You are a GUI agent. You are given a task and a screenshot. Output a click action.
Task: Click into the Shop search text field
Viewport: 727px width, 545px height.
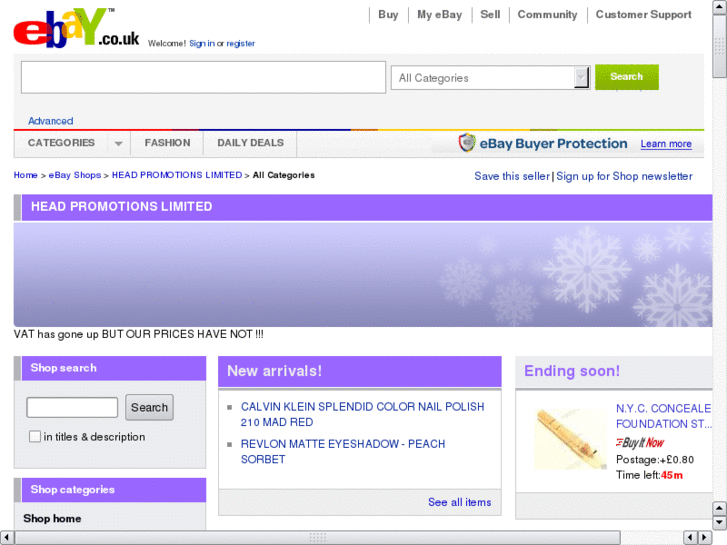coord(72,407)
